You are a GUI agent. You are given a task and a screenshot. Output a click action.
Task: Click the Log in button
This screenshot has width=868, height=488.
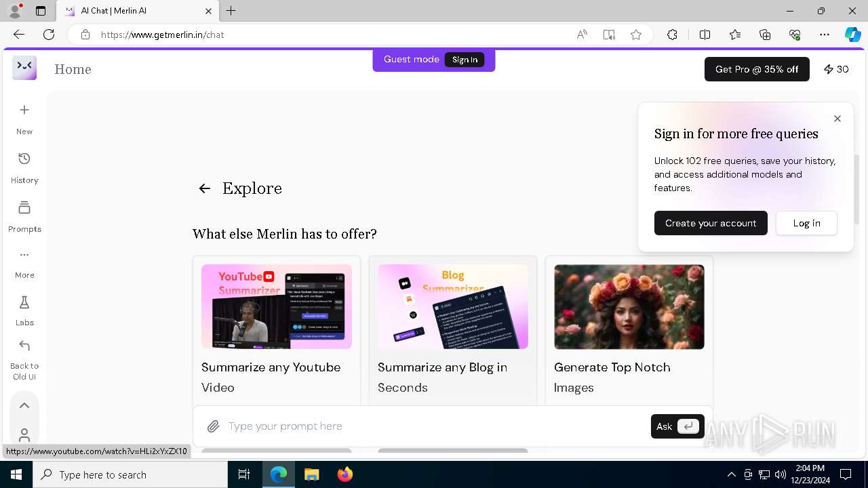[x=806, y=223]
